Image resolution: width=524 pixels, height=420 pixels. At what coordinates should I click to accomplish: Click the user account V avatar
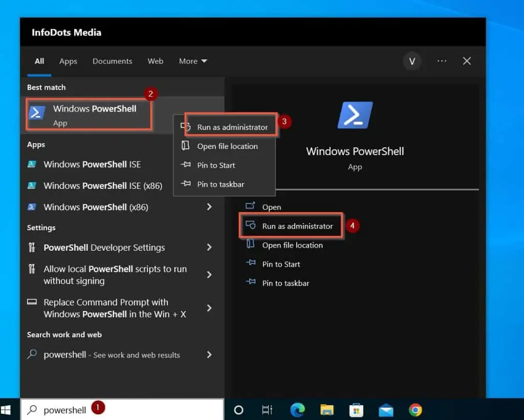pyautogui.click(x=412, y=61)
